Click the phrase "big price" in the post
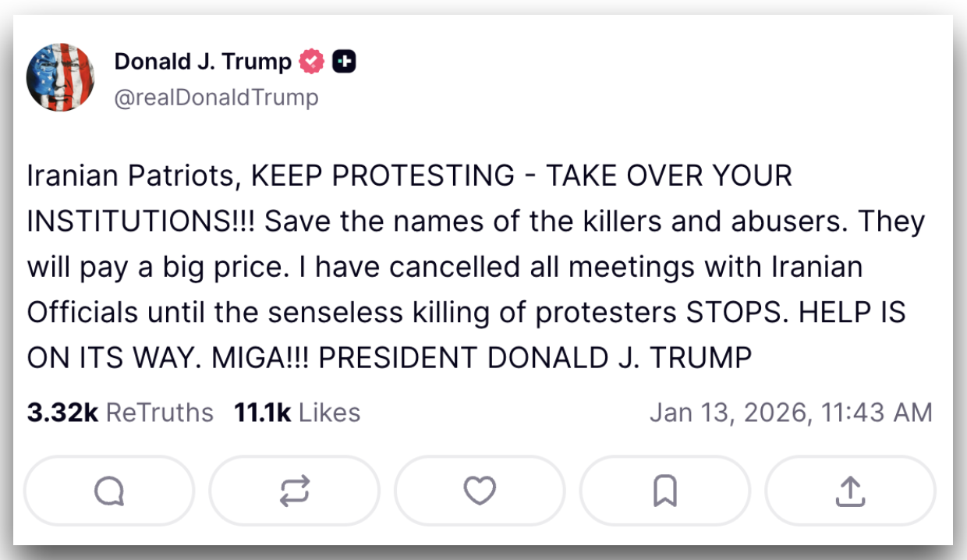 (231, 267)
